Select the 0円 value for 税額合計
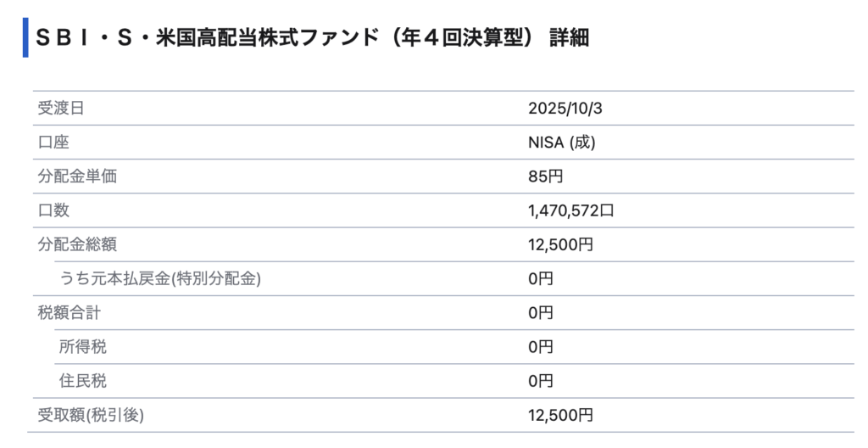 coord(540,312)
